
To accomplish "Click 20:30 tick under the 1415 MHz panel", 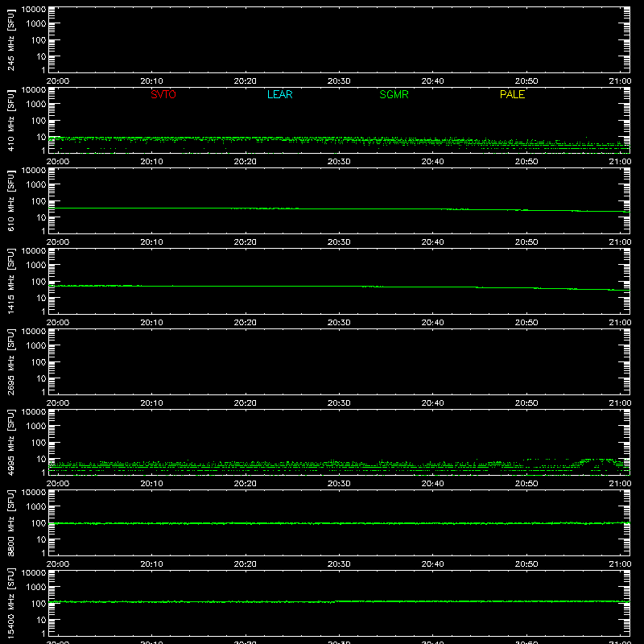I will pyautogui.click(x=339, y=323).
